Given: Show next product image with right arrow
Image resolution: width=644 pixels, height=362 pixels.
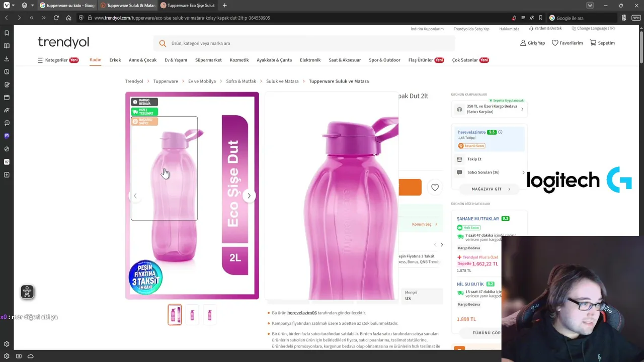Looking at the screenshot, I should (x=249, y=196).
